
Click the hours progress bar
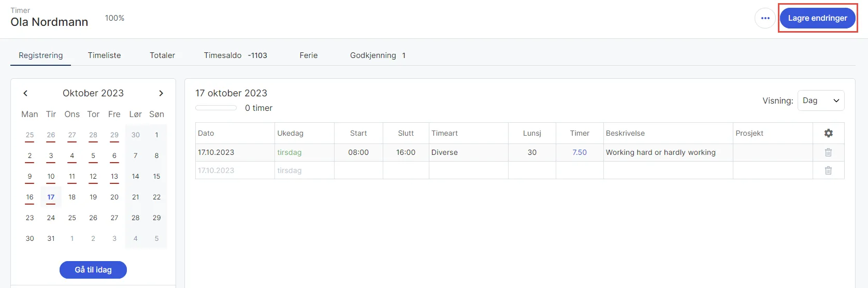tap(216, 108)
